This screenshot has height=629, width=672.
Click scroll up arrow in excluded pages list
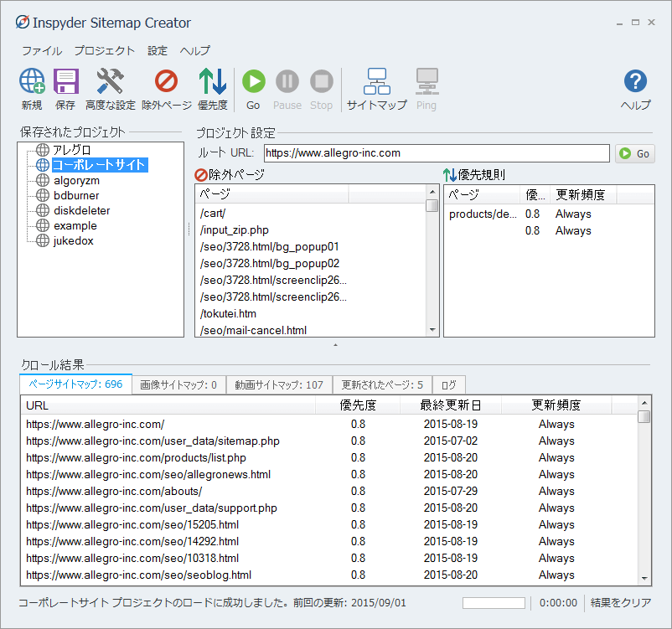pos(432,192)
